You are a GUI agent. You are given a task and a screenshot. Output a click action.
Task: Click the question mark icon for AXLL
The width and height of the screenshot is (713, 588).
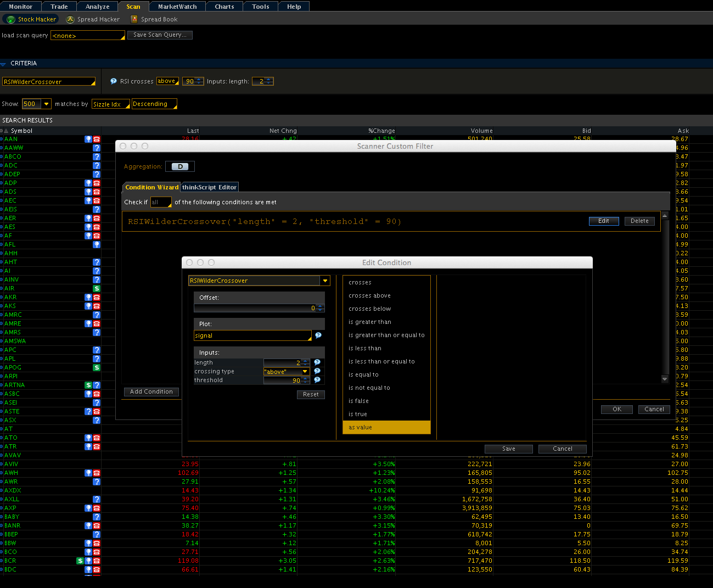click(x=97, y=500)
